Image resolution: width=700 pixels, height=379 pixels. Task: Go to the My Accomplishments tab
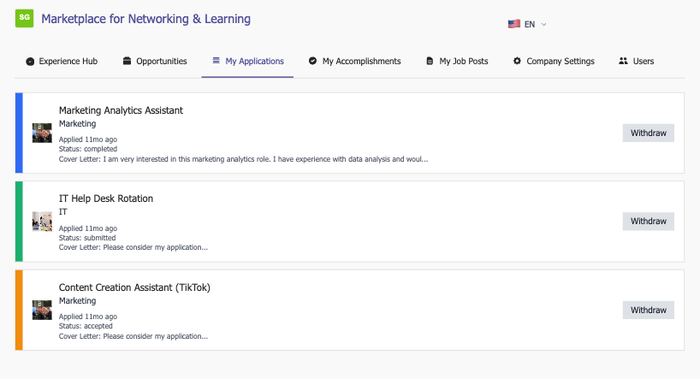click(355, 61)
